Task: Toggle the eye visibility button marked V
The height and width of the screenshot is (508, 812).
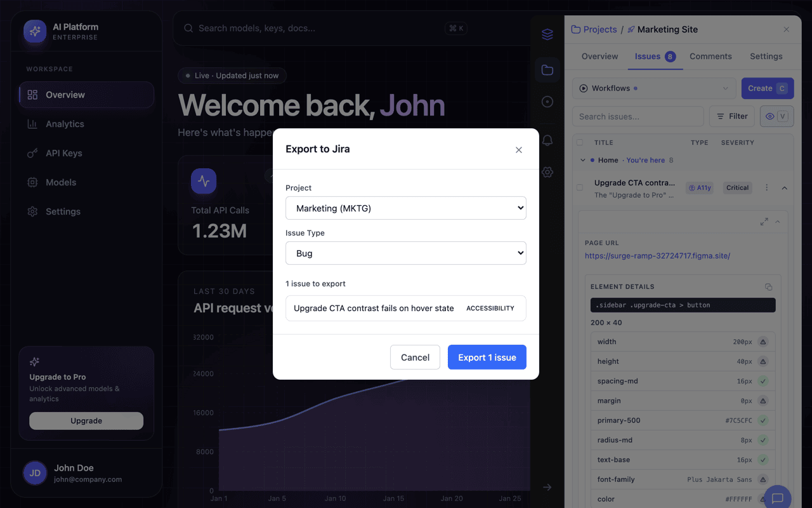Action: coord(776,116)
